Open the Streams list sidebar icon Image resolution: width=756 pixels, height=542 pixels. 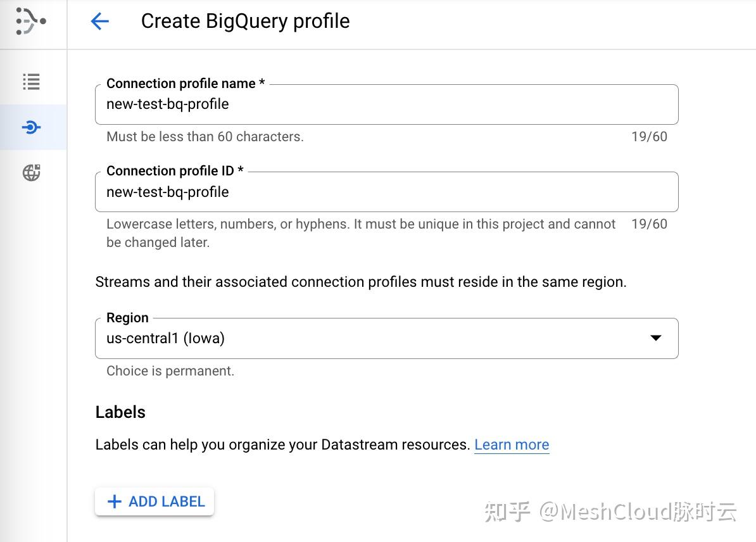pos(31,82)
